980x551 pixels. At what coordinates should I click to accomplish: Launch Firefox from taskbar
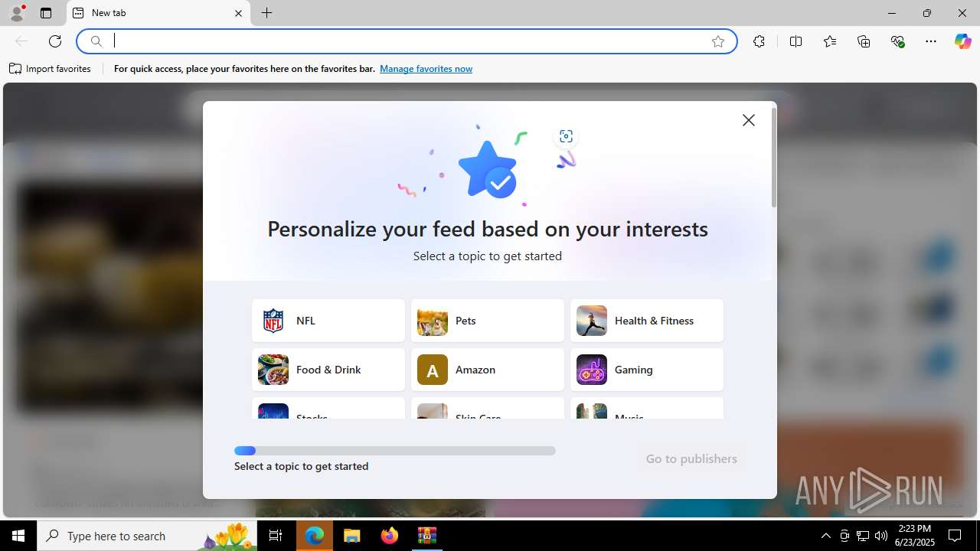[x=390, y=536]
